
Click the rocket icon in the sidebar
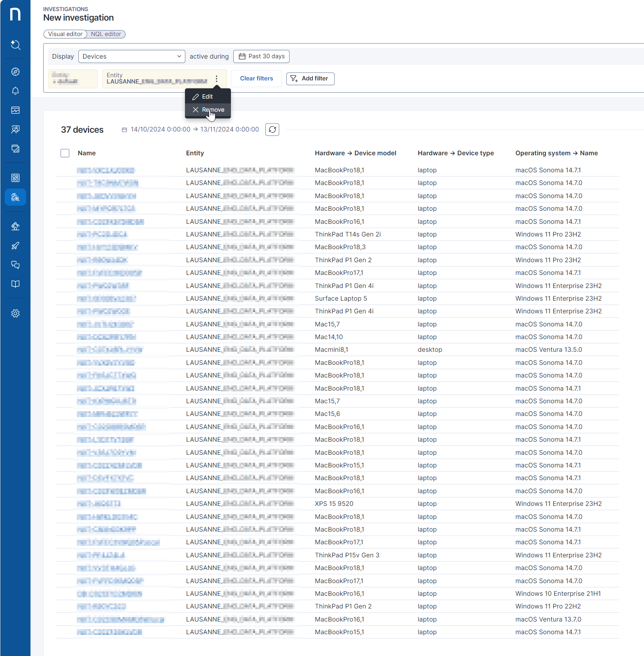(x=15, y=246)
